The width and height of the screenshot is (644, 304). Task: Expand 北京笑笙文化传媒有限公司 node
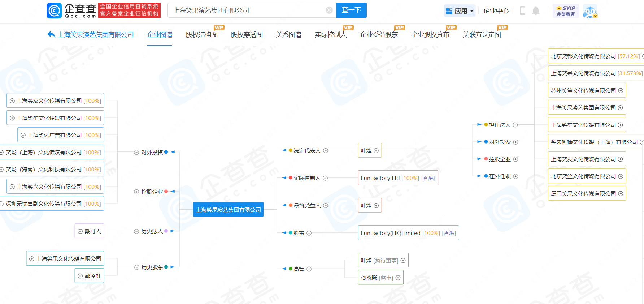[x=621, y=176]
